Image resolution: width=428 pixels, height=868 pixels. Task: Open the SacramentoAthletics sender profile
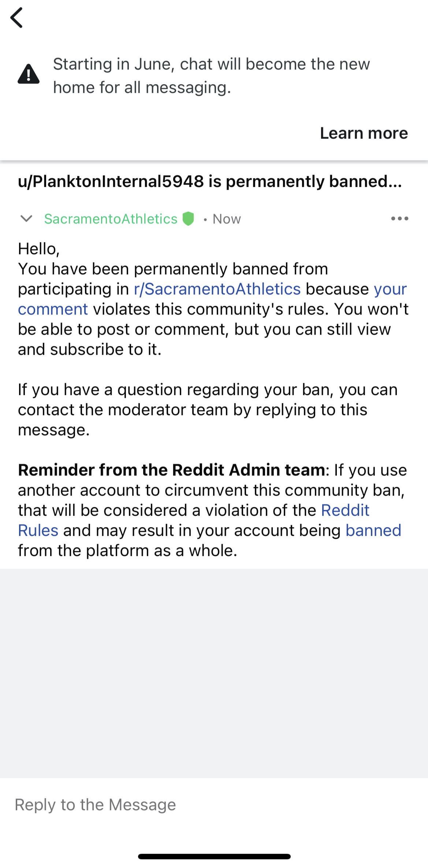click(x=111, y=219)
